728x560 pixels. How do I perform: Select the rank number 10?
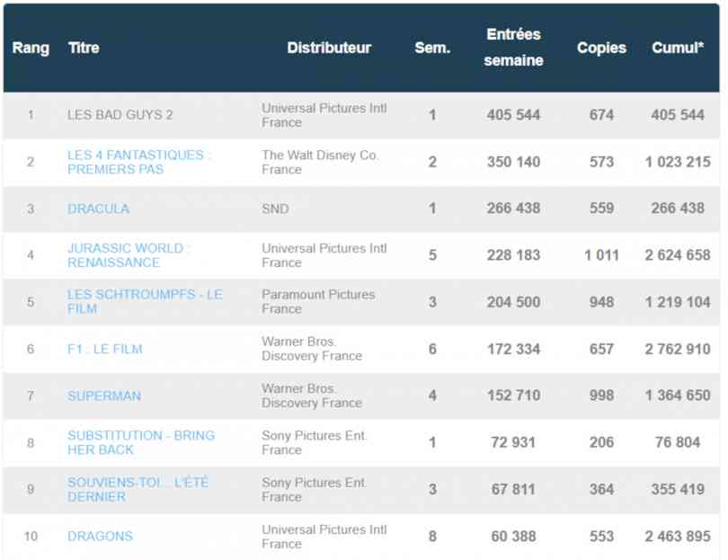[x=31, y=537]
